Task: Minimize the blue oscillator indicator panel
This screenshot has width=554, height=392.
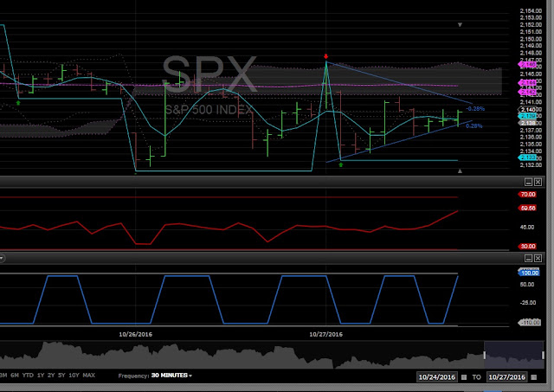Action: (528, 258)
